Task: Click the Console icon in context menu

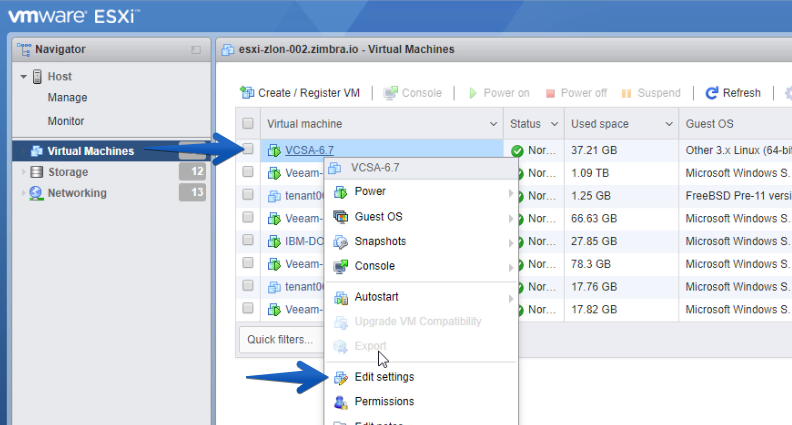Action: click(x=341, y=266)
